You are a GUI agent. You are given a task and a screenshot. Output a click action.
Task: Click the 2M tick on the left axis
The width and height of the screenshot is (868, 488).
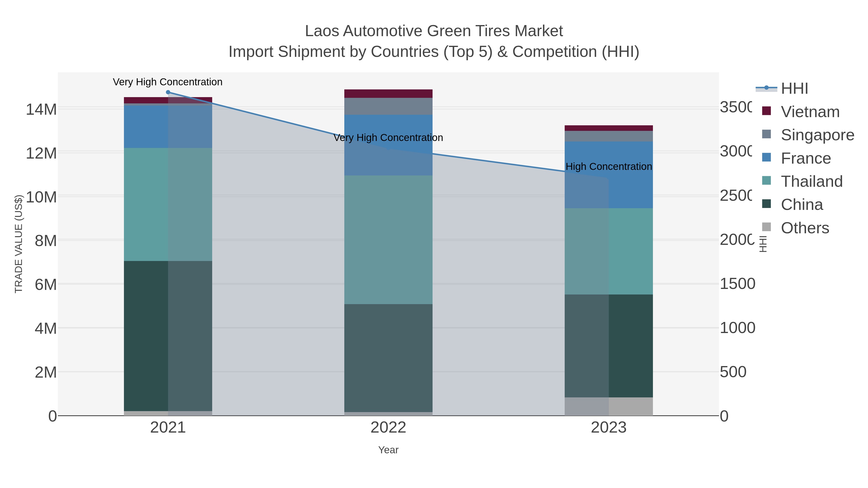pos(46,373)
